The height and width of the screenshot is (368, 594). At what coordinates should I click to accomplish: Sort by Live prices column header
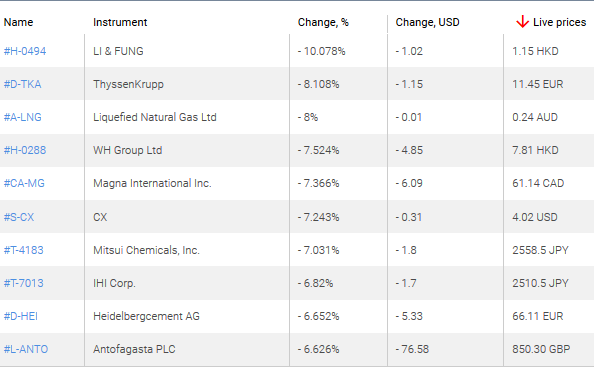pyautogui.click(x=559, y=22)
